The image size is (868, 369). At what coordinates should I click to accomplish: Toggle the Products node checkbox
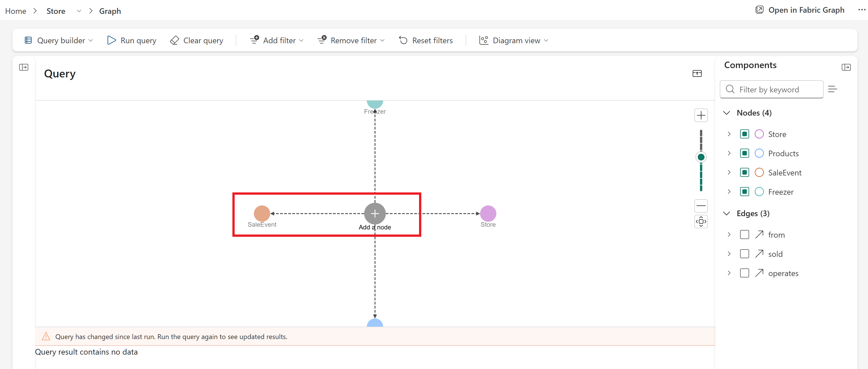click(x=744, y=153)
